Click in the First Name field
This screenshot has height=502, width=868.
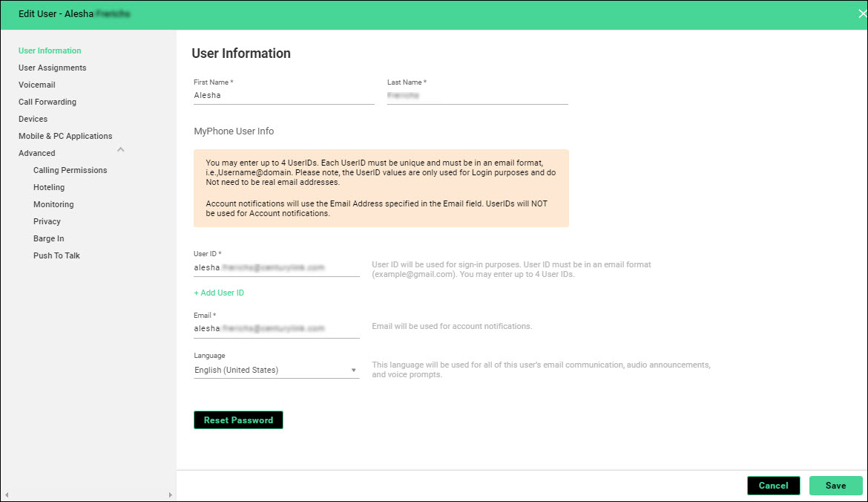(x=283, y=96)
